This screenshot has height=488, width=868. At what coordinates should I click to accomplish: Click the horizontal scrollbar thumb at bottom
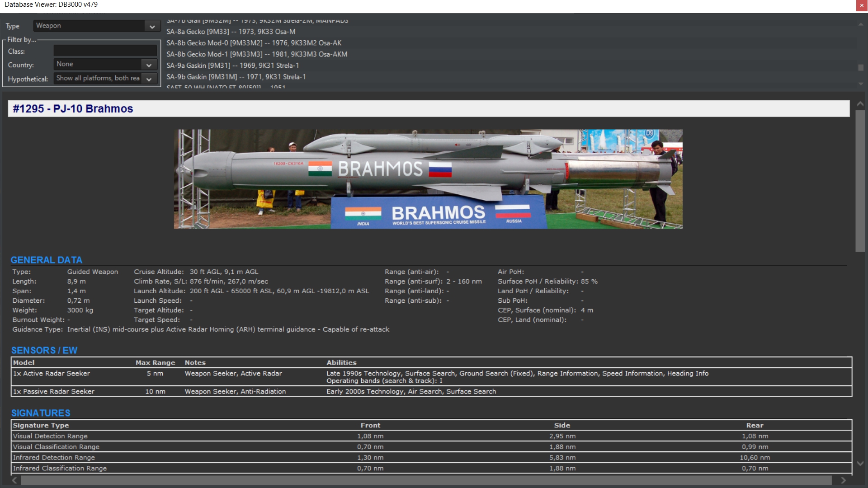[x=425, y=480]
